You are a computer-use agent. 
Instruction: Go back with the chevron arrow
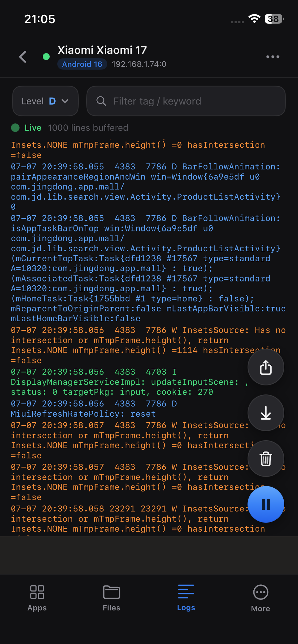pyautogui.click(x=23, y=57)
